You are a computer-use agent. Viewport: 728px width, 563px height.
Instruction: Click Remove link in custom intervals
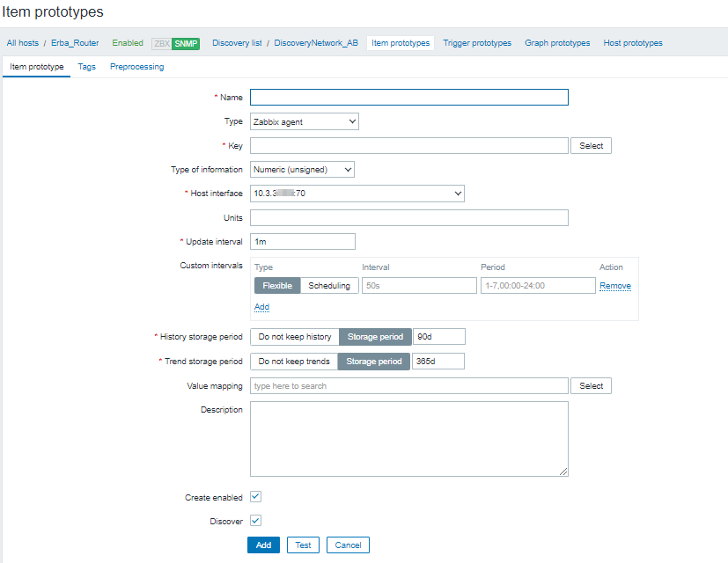coord(614,285)
